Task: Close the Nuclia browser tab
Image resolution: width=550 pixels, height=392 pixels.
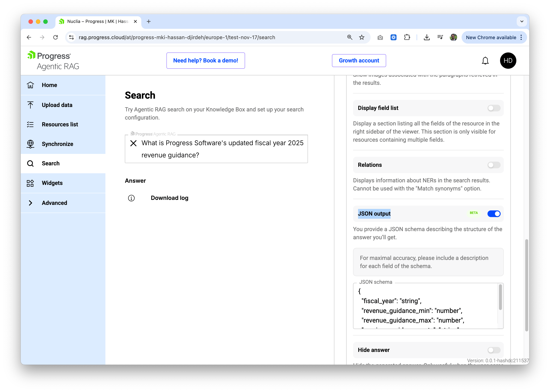Action: coord(135,21)
